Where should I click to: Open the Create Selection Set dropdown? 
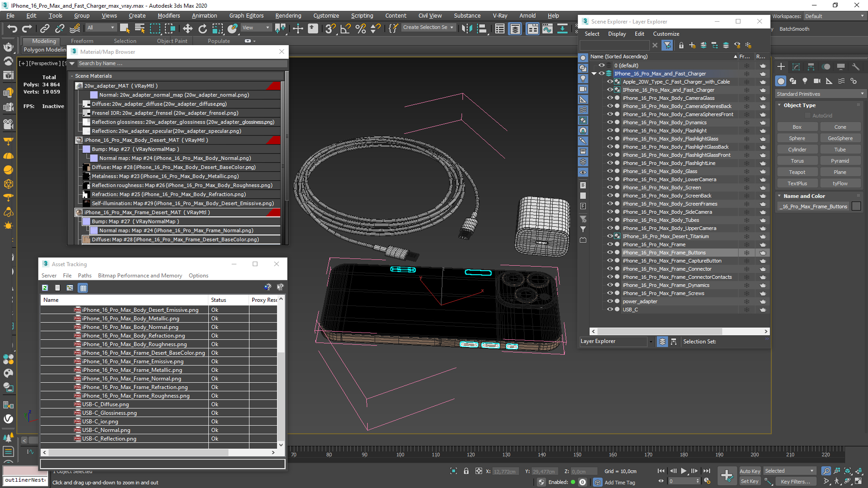[428, 28]
